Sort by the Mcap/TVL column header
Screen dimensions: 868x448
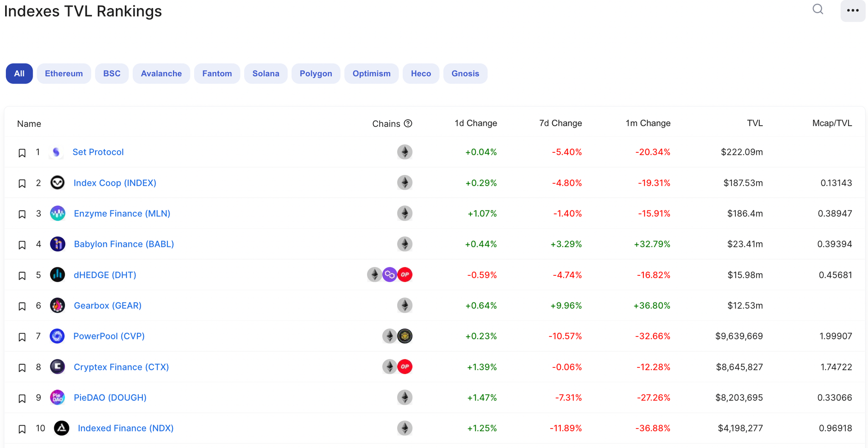pos(832,123)
